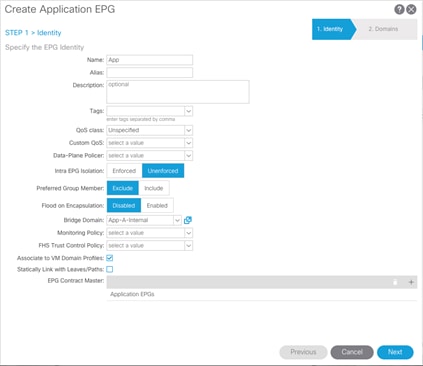
Task: Select the 1. Identity step tab
Action: pyautogui.click(x=332, y=29)
